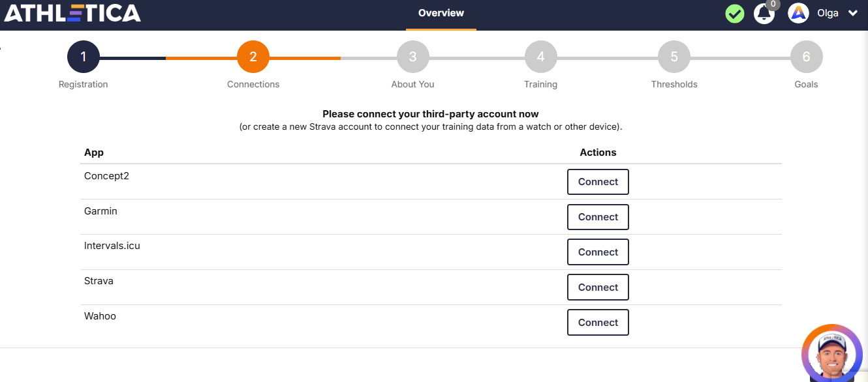868x382 pixels.
Task: Click the Connections step label
Action: 253,84
